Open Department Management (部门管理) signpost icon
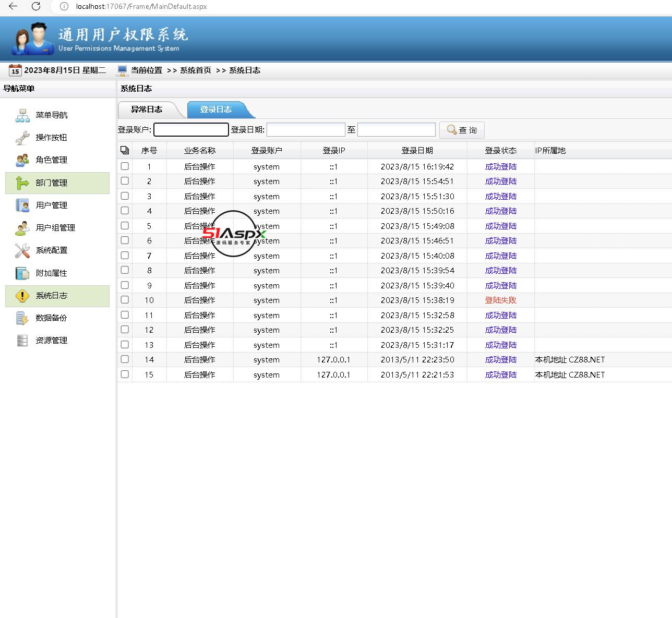The height and width of the screenshot is (618, 672). click(22, 183)
